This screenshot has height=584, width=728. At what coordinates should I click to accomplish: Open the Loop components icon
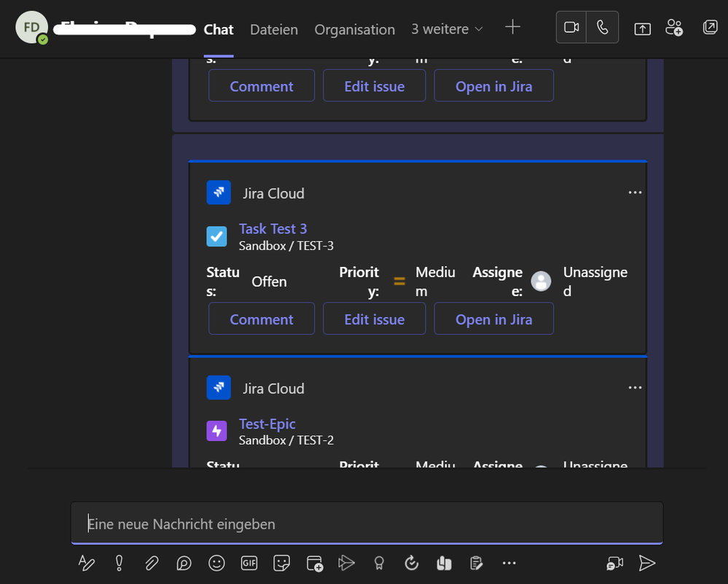tap(184, 563)
